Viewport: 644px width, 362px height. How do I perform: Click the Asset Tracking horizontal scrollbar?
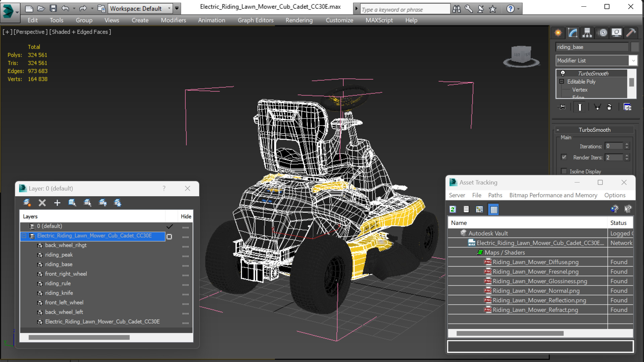pyautogui.click(x=510, y=334)
